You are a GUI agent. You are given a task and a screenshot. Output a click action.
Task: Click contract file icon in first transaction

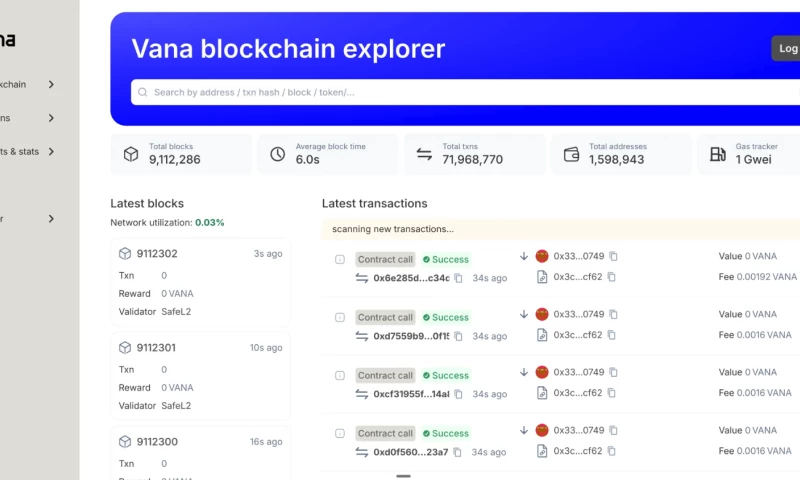[542, 277]
